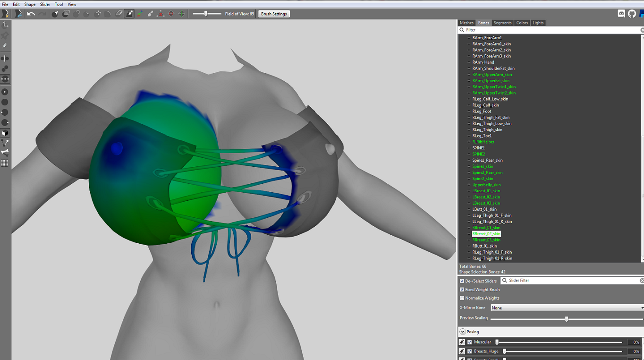Activate the Move brush with four arrows
The height and width of the screenshot is (360, 644).
[98, 14]
